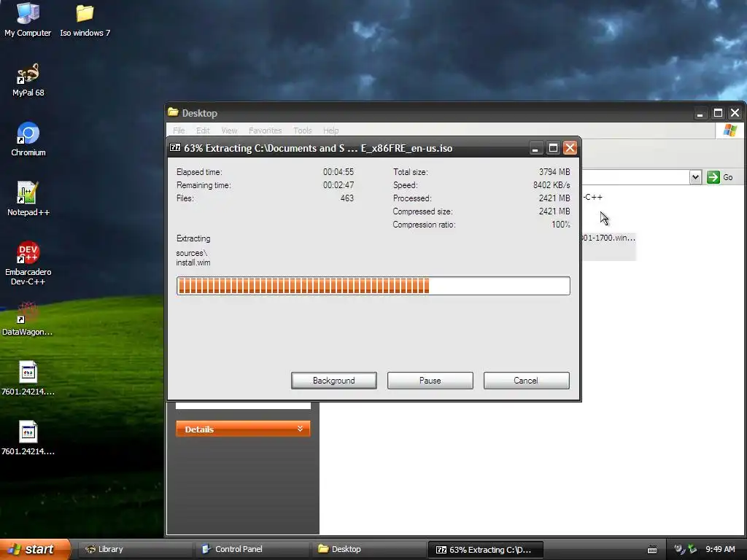Open the Favorites menu in Desktop window
Viewport: 747px width, 560px height.
coord(265,131)
